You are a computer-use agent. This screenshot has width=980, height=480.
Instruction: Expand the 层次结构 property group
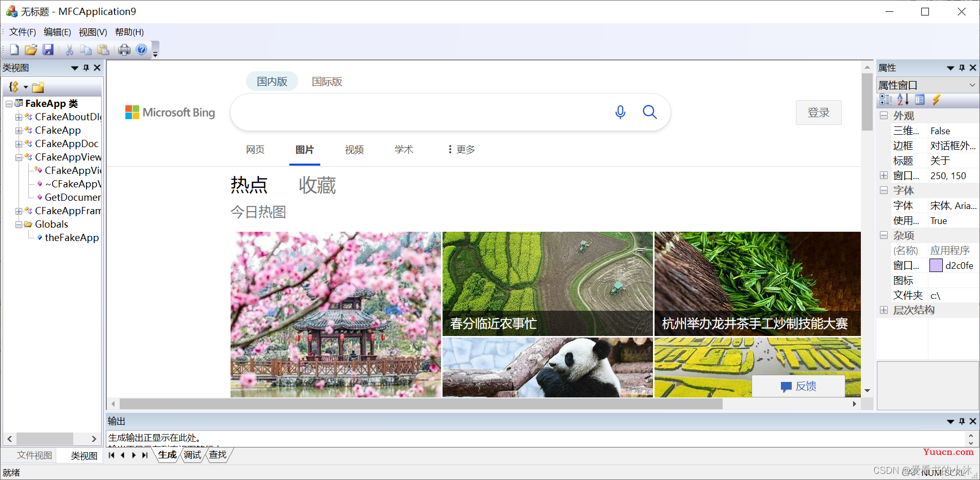click(884, 310)
